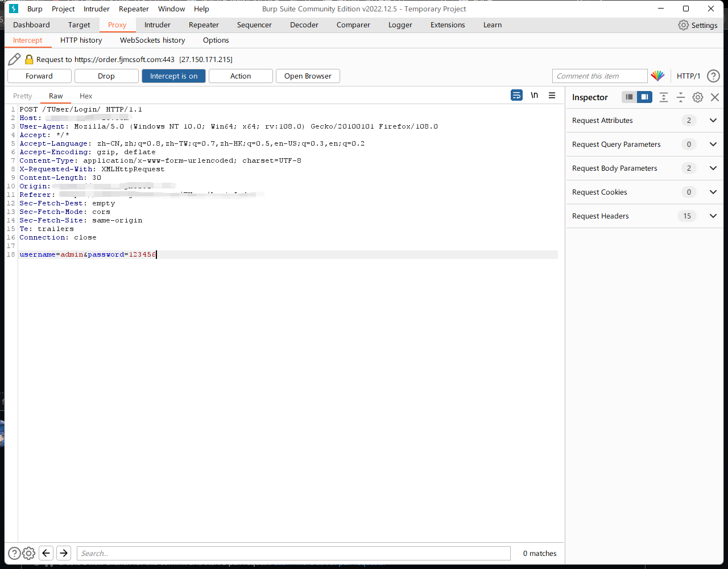The height and width of the screenshot is (569, 728).
Task: Toggle the Intercept is on button
Action: tap(173, 76)
